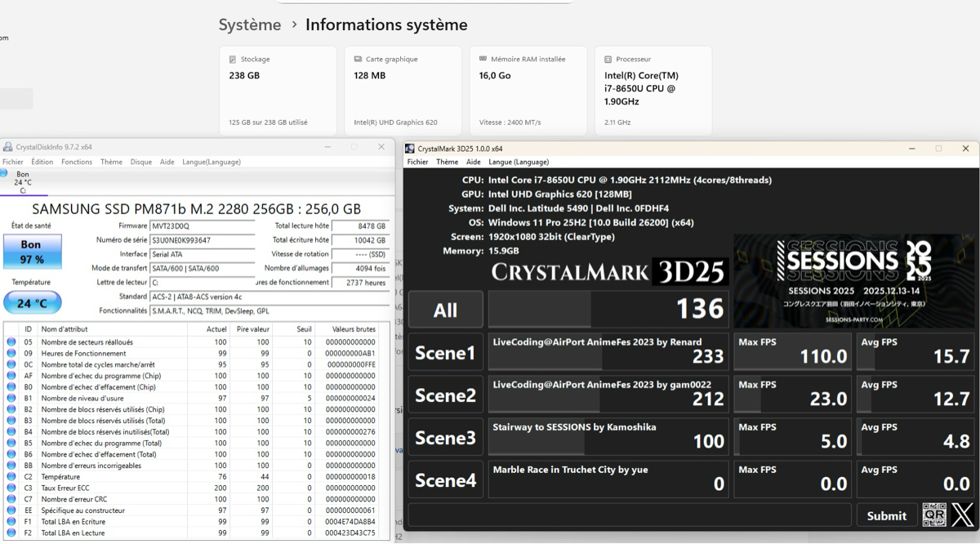980x544 pixels.
Task: Open Thème menu in CrystalMark 3D25
Action: pos(447,162)
